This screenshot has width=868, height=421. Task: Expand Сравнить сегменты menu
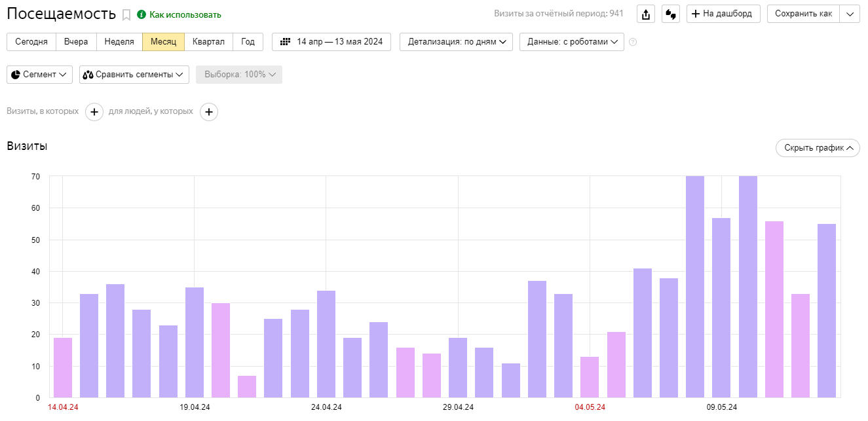[134, 75]
